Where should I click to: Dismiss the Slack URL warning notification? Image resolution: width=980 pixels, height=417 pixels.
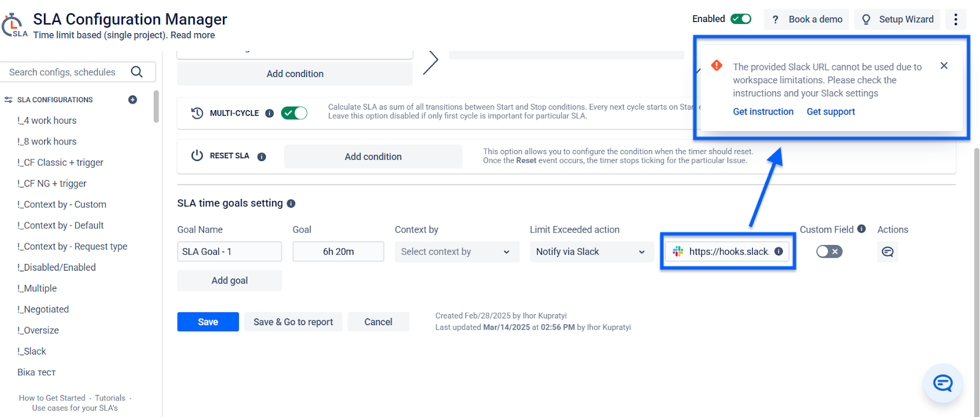[944, 66]
